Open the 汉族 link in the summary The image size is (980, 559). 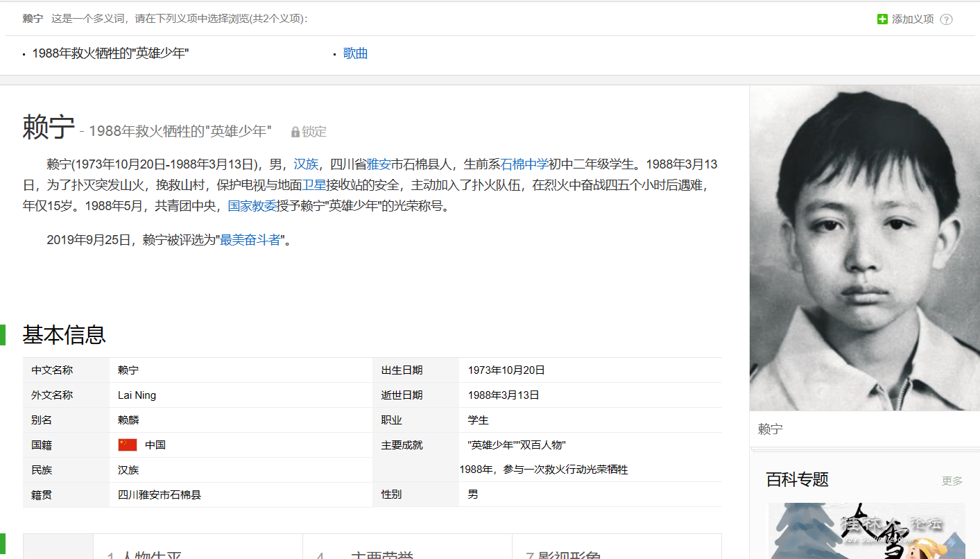[306, 164]
